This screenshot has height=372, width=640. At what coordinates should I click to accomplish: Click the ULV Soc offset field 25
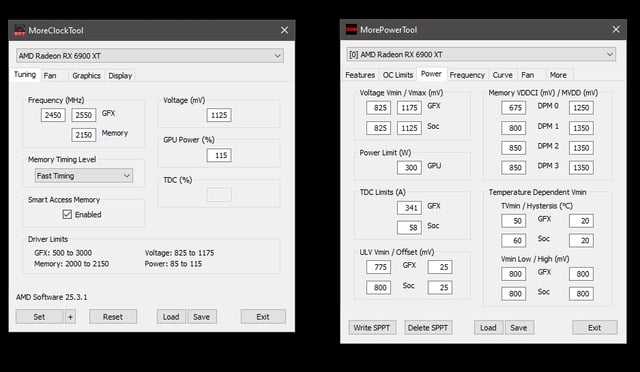pyautogui.click(x=440, y=287)
